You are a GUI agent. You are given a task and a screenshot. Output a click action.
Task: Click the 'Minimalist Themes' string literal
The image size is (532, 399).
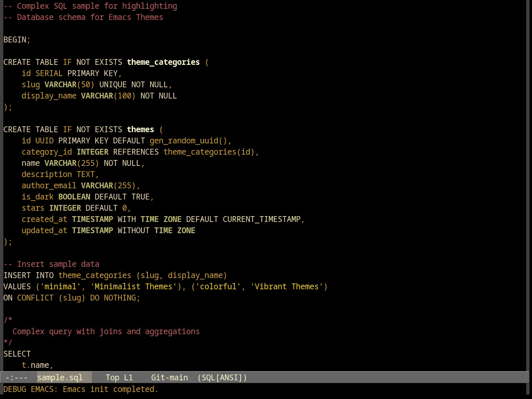click(133, 286)
